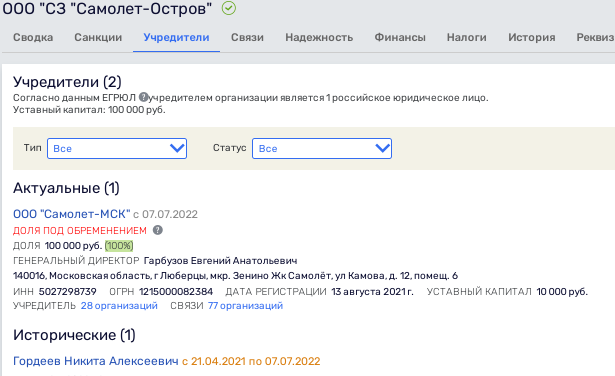The height and width of the screenshot is (376, 615).
Task: Click the registration date 13 августа 2021 г.
Action: tap(372, 292)
